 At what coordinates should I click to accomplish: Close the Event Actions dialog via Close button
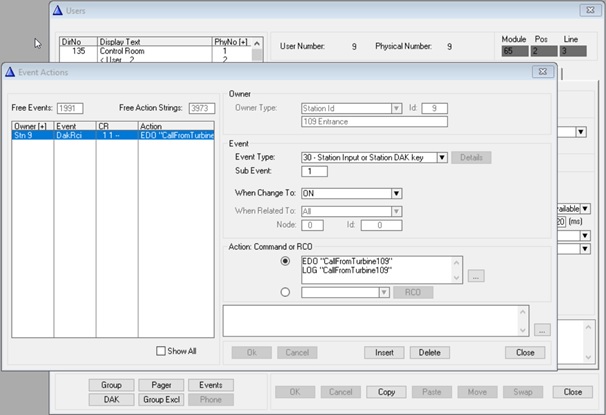[524, 352]
